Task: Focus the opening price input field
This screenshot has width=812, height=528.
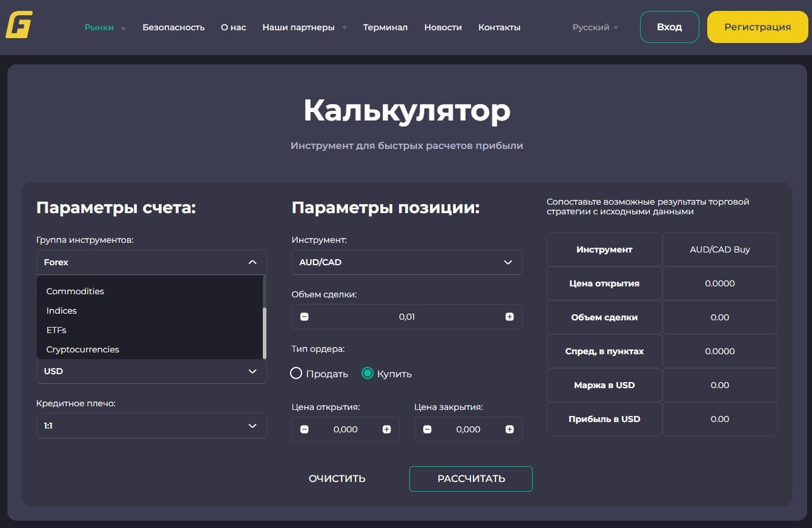Action: [345, 429]
